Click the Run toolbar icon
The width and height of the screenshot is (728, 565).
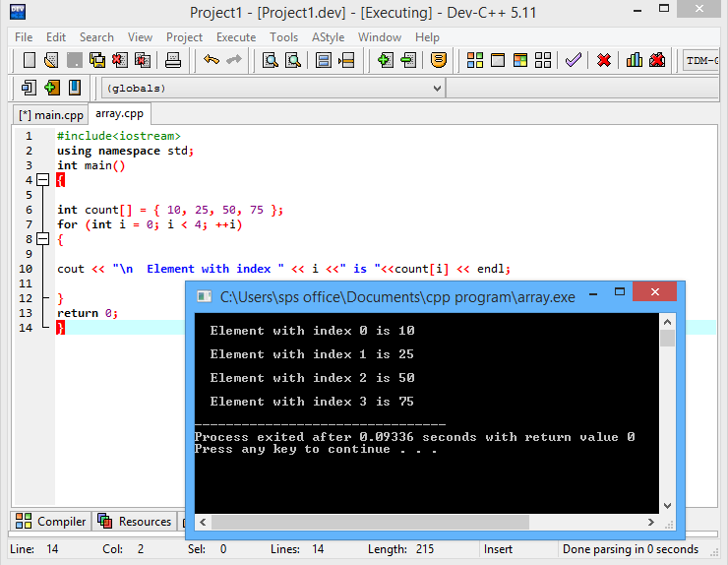click(x=498, y=60)
